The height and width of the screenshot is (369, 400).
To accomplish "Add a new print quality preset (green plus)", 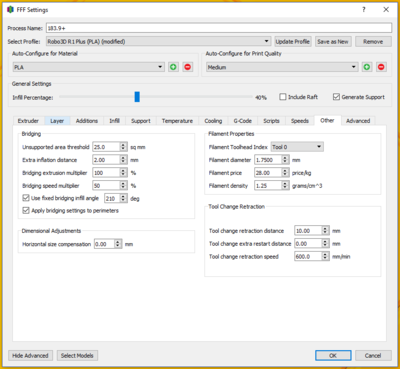I will [x=367, y=67].
